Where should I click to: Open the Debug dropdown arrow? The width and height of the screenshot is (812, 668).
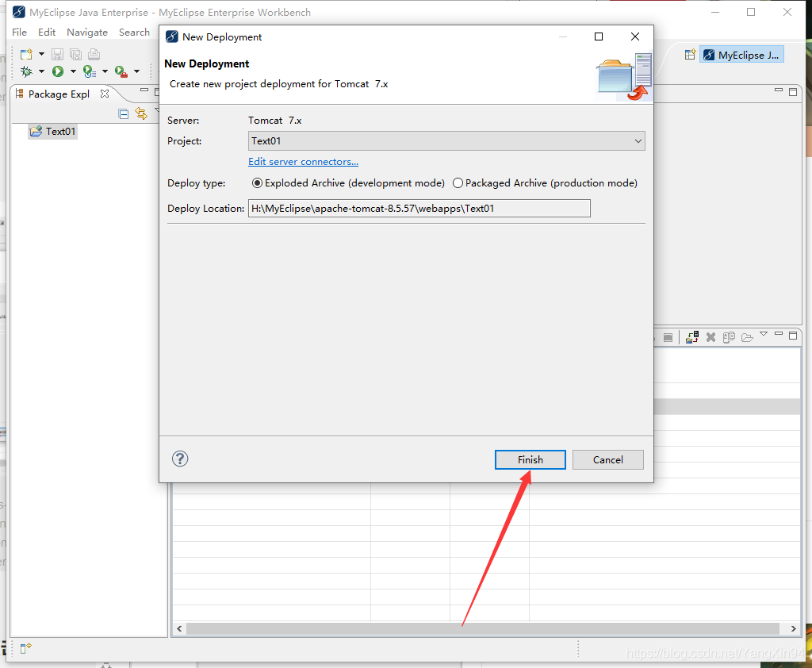pyautogui.click(x=41, y=71)
